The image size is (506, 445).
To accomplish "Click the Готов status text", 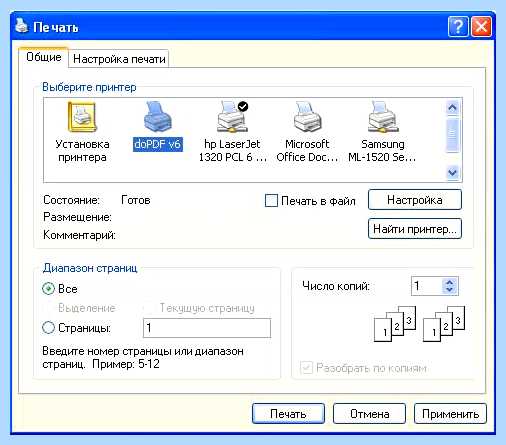I will pyautogui.click(x=136, y=200).
